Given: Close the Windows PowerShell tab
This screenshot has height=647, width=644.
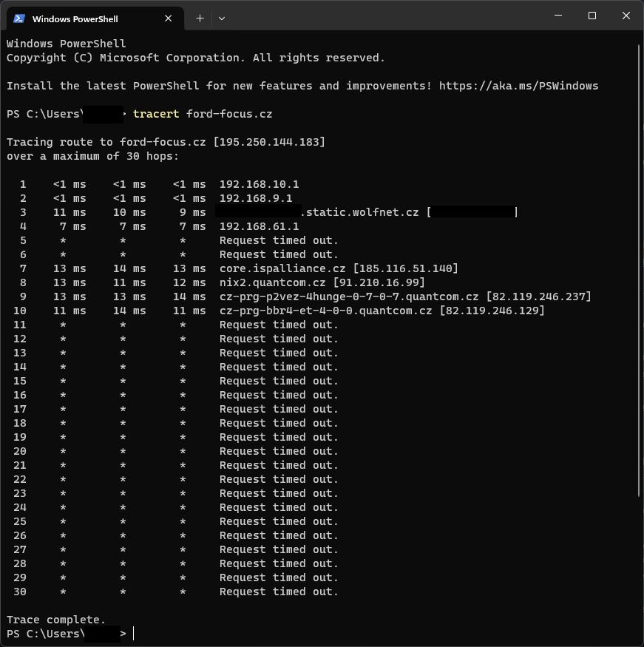Looking at the screenshot, I should (x=169, y=18).
